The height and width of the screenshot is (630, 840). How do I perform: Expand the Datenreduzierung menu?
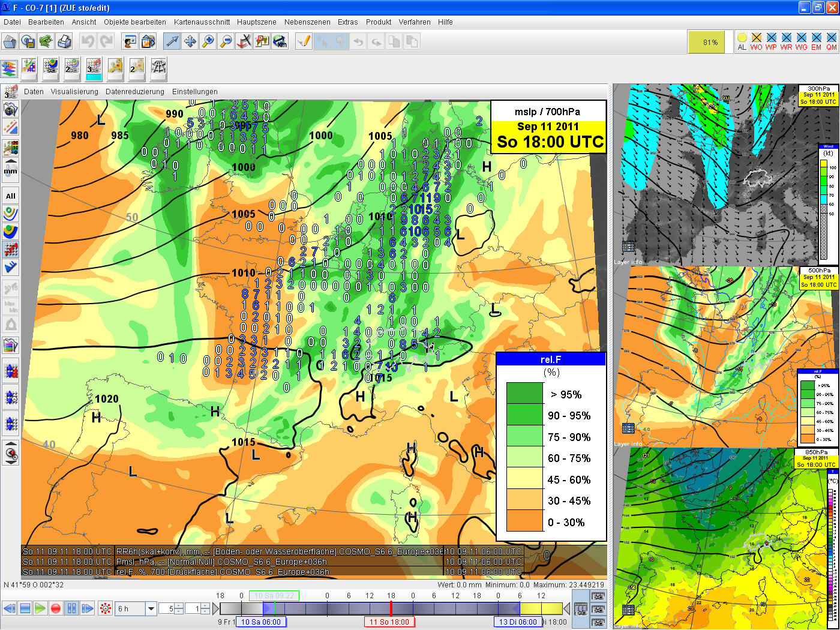(x=134, y=92)
